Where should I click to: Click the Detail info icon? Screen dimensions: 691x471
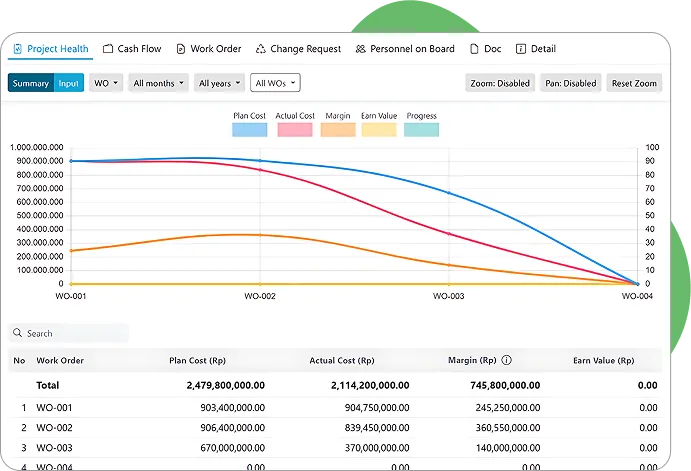click(x=520, y=49)
